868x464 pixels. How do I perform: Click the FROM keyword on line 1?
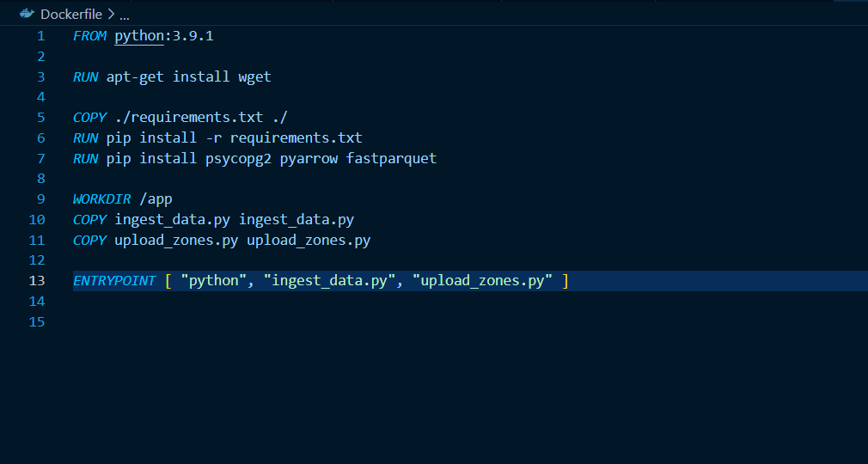[90, 36]
